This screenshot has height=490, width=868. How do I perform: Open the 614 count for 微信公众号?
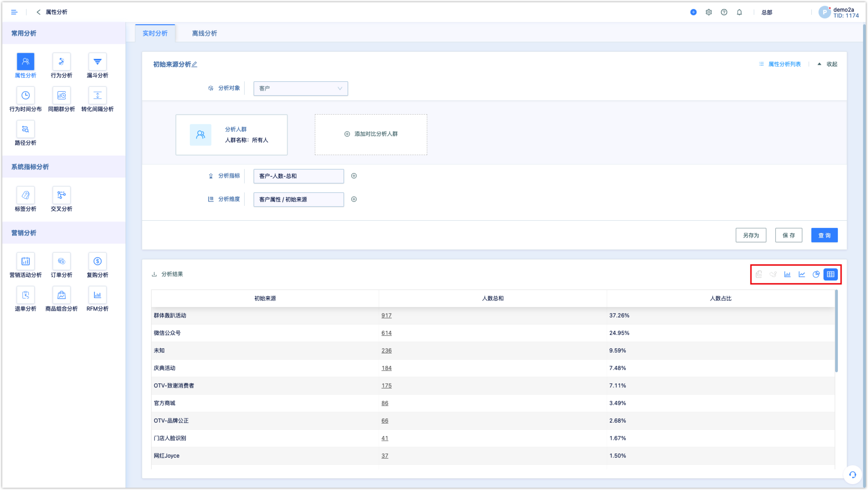pos(386,333)
